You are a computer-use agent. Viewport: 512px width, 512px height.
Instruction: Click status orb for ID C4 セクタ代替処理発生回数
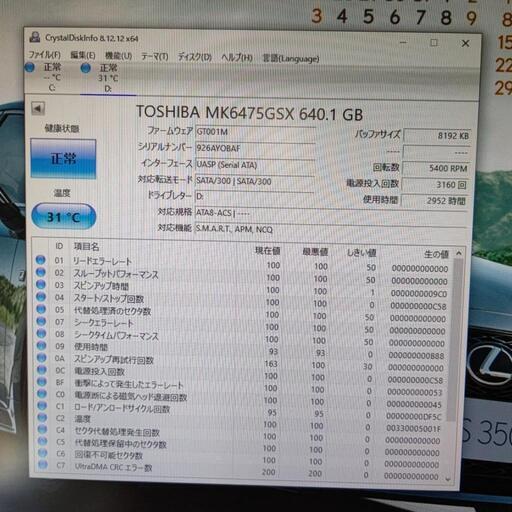(43, 429)
